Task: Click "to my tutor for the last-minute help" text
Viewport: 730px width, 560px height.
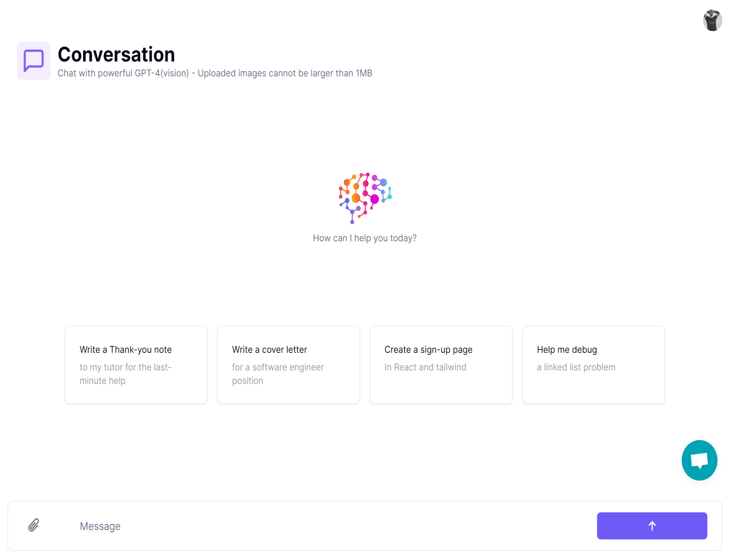Action: pyautogui.click(x=125, y=374)
